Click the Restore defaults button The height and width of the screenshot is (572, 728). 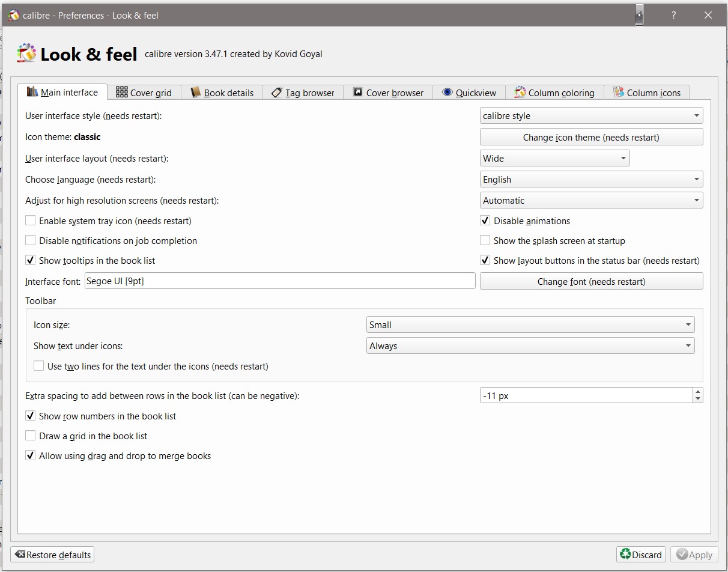[x=52, y=555]
